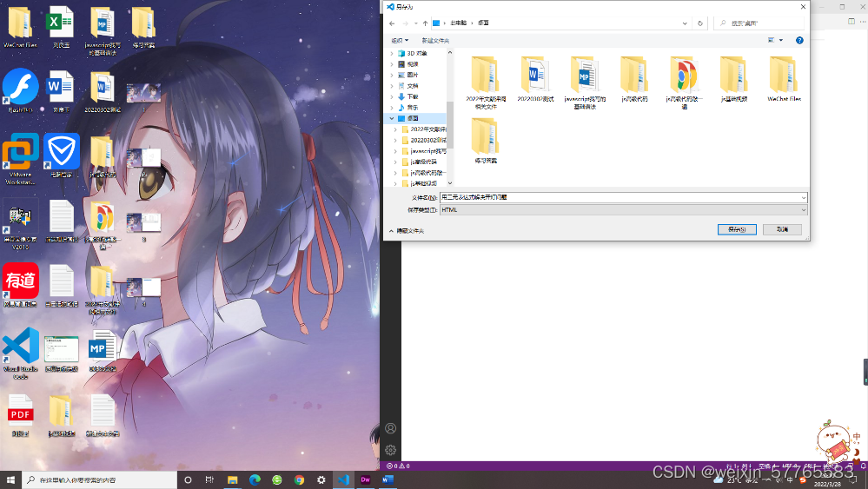Select 音乐 in the navigation tree
Image resolution: width=868 pixels, height=489 pixels.
click(413, 108)
